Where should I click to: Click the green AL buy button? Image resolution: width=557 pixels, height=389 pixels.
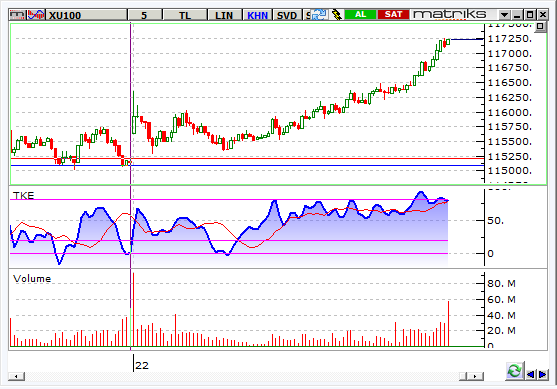(360, 15)
